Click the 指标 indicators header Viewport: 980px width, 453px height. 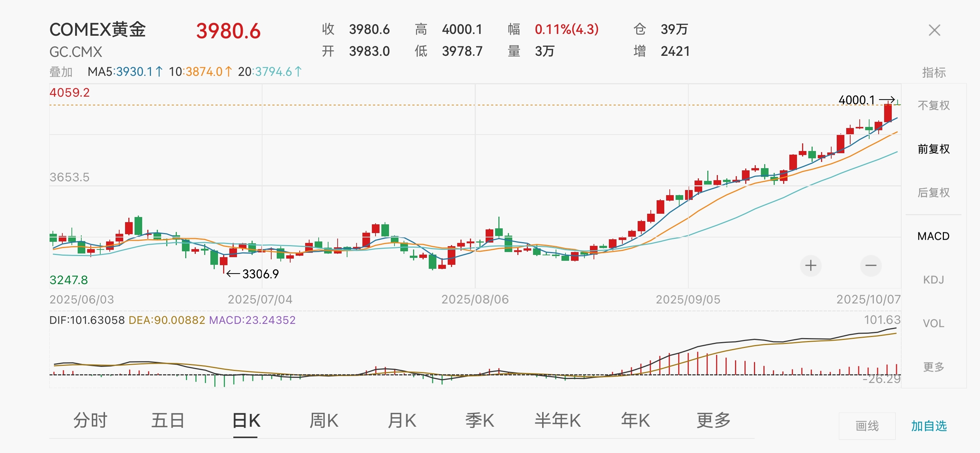(934, 72)
